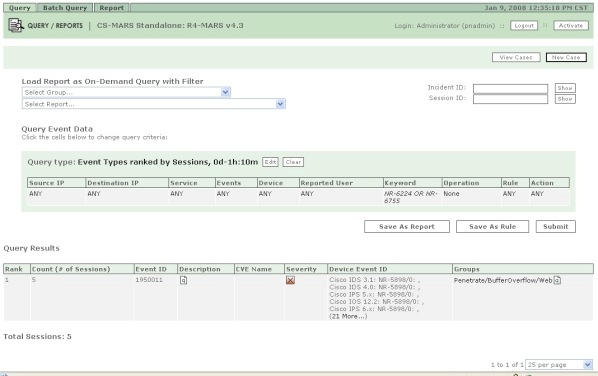Click Save As Report
The image size is (598, 376).
(x=407, y=227)
